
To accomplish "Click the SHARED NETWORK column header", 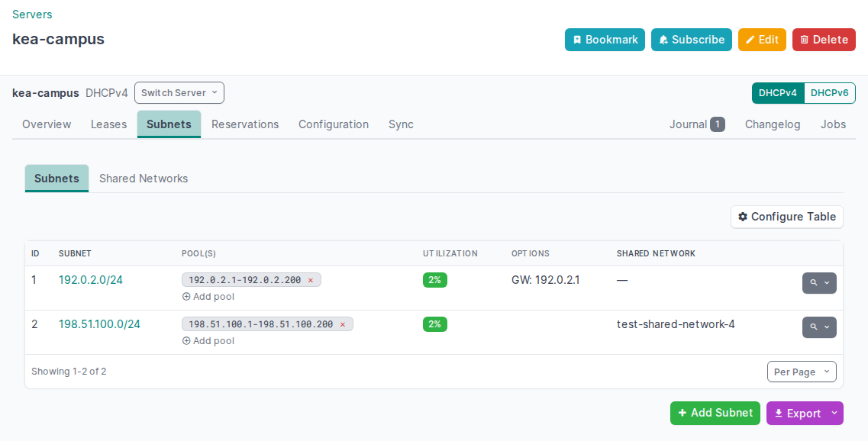I will click(x=656, y=253).
